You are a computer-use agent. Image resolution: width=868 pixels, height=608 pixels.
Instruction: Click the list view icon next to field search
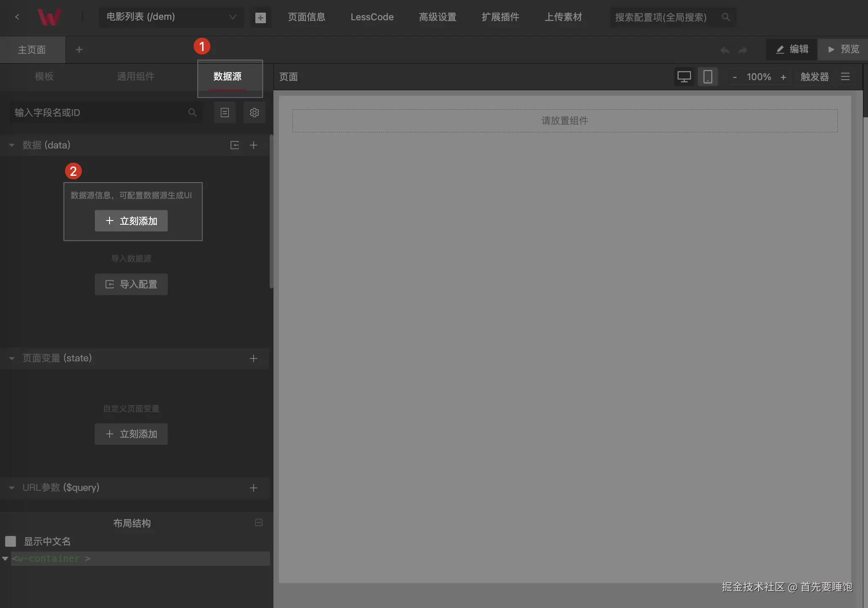225,113
